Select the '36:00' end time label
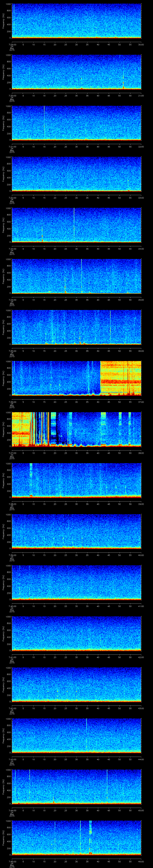The height and width of the screenshot is (868, 153). 141,351
